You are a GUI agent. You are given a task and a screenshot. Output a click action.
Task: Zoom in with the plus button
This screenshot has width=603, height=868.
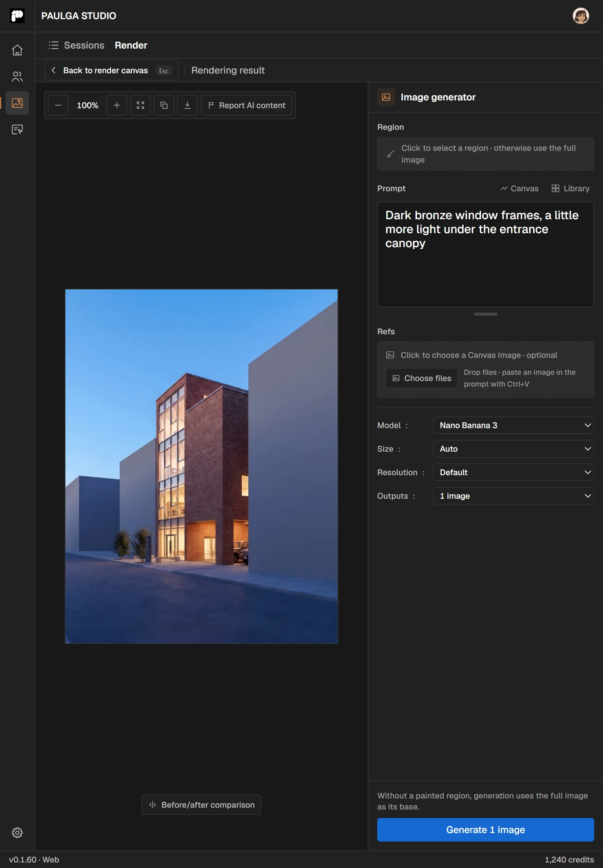117,106
